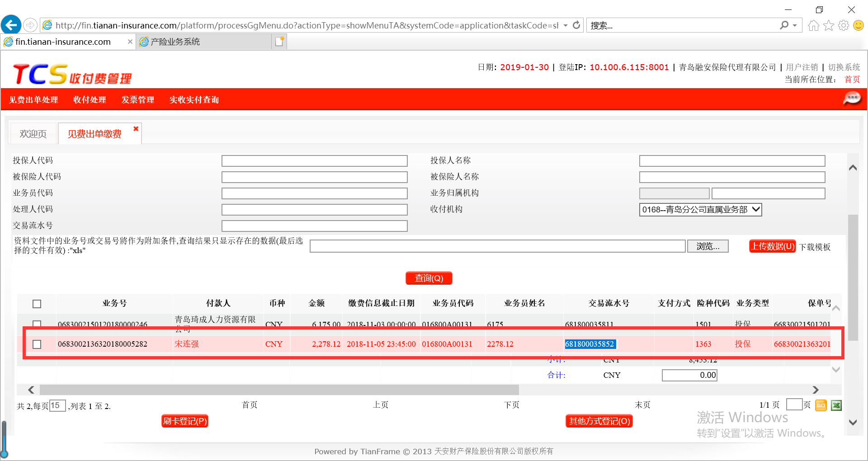The height and width of the screenshot is (461, 868).
Task: Expand the address bar URL dropdown
Action: point(565,25)
